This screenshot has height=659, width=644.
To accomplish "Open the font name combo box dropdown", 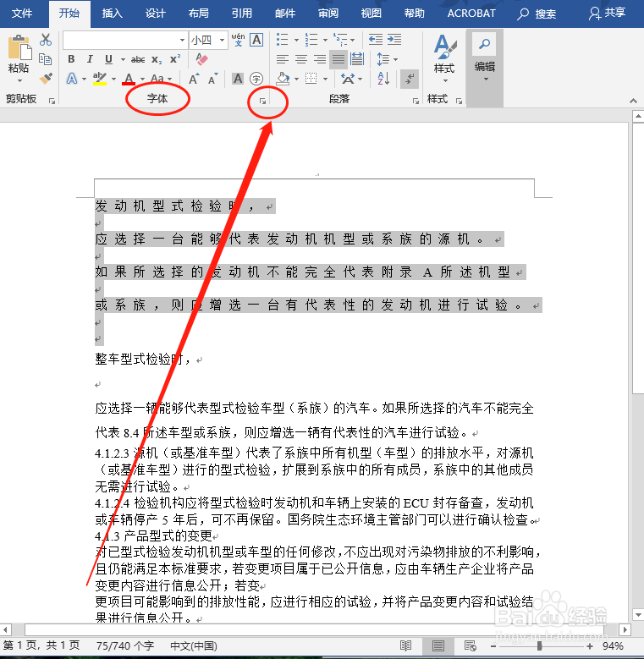I will 183,41.
